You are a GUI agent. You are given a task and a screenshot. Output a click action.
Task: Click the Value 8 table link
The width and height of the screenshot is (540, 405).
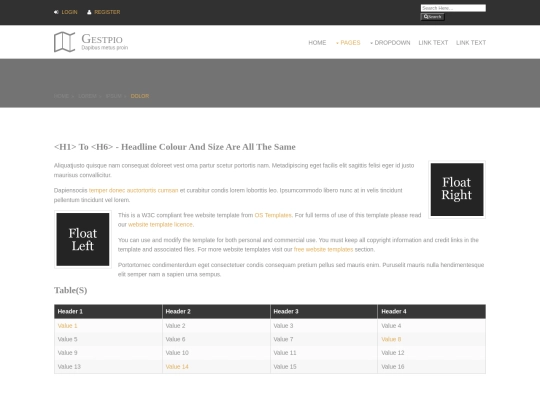391,339
